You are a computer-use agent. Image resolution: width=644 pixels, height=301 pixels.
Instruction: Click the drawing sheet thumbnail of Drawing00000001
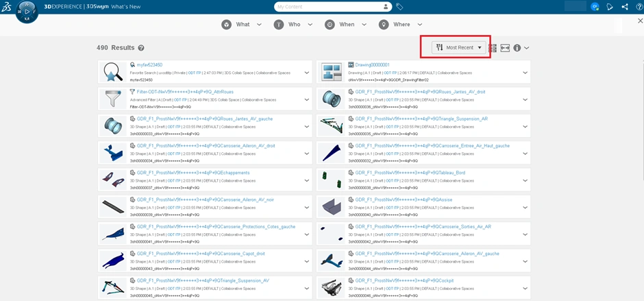pos(332,72)
